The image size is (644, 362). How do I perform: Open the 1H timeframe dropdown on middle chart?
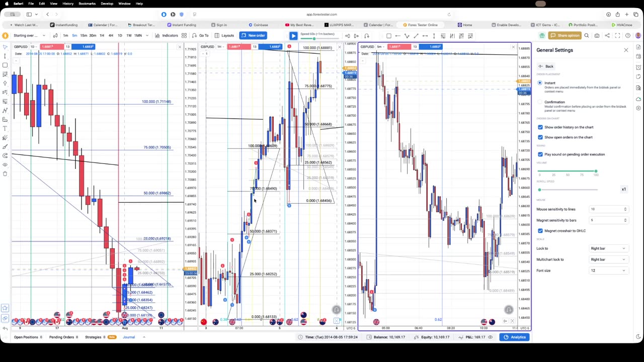click(x=220, y=47)
